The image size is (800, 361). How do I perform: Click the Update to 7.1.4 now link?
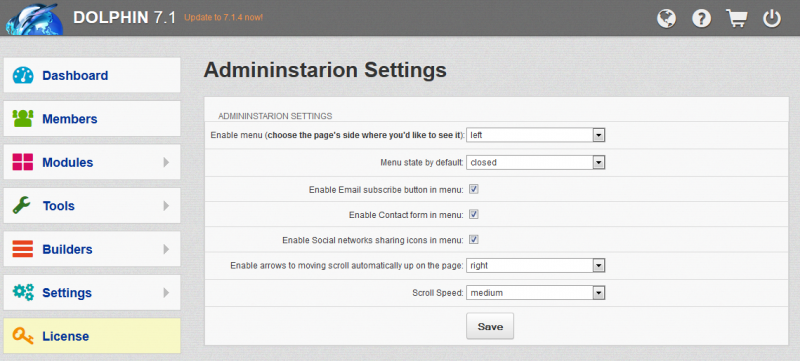223,17
